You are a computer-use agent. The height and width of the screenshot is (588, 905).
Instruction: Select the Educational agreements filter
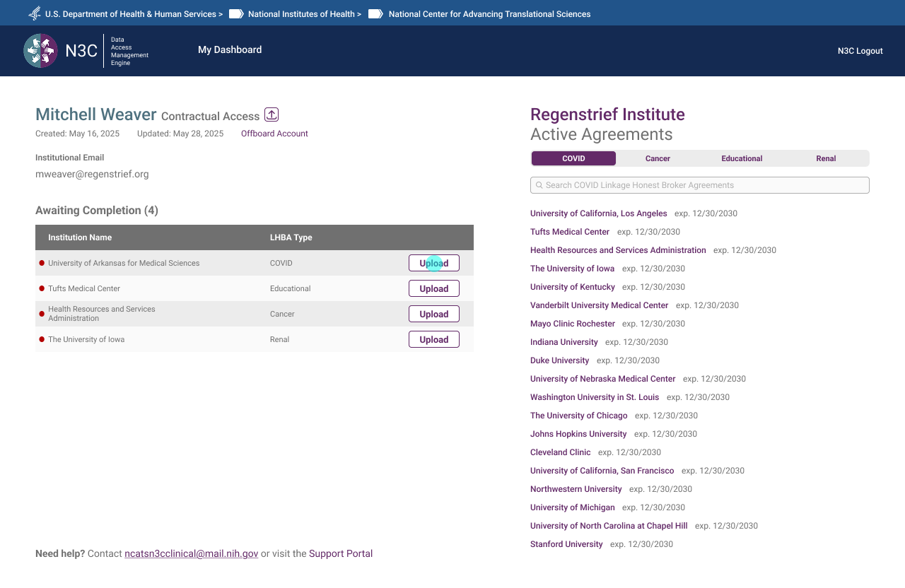pos(742,158)
